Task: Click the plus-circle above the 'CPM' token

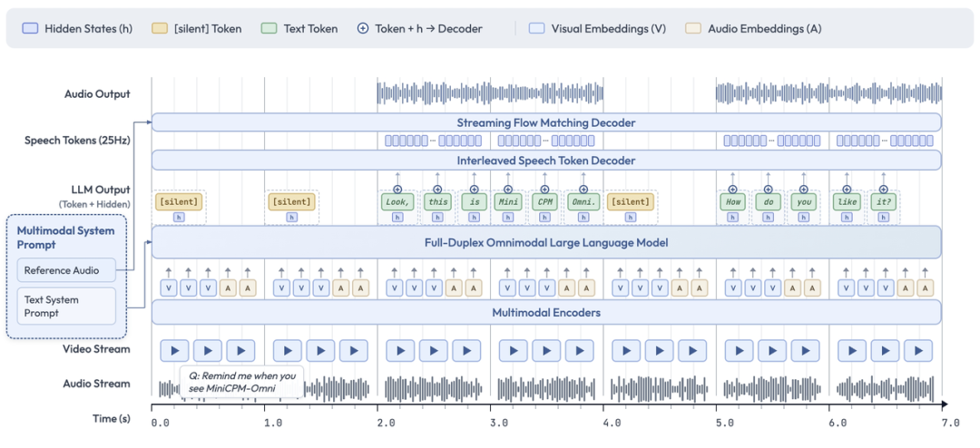Action: pyautogui.click(x=544, y=189)
